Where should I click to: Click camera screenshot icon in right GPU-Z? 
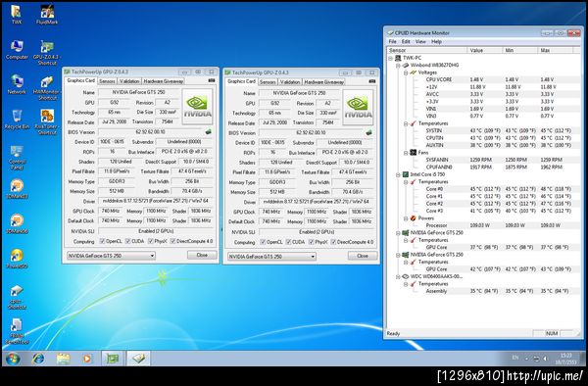pyautogui.click(x=372, y=81)
